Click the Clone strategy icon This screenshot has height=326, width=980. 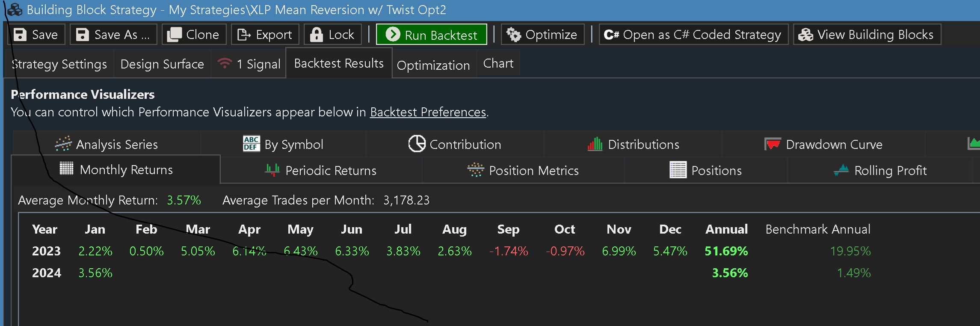(x=174, y=35)
